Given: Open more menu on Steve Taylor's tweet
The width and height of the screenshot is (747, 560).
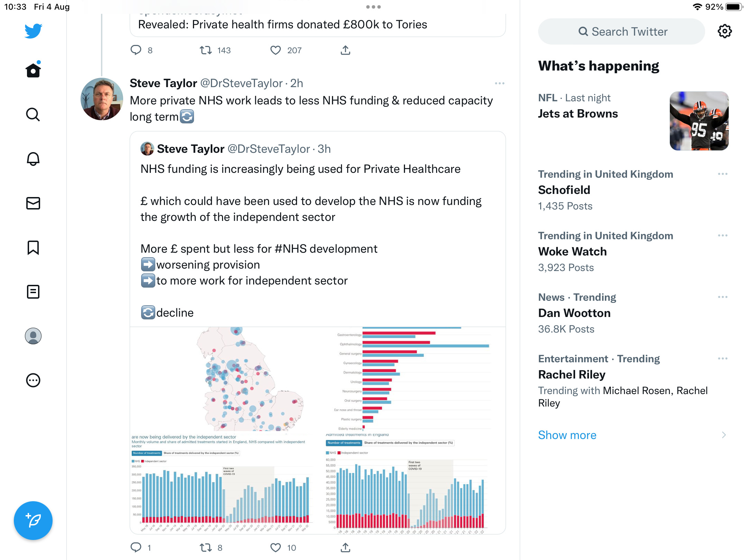Looking at the screenshot, I should click(x=499, y=83).
